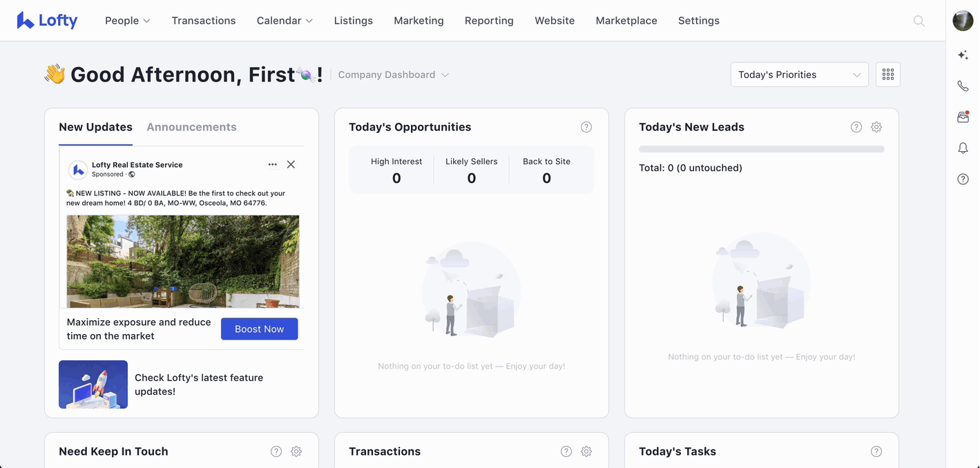The height and width of the screenshot is (468, 980).
Task: Click the listing photo thumbnail in ad
Action: [183, 261]
